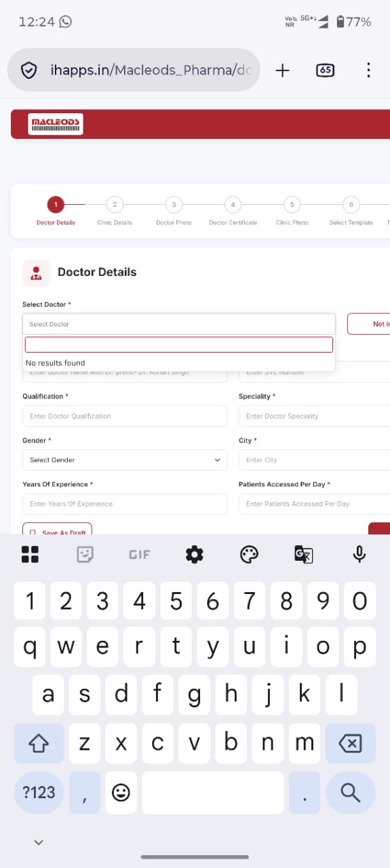Open the Select Doctor dropdown

[x=179, y=324]
